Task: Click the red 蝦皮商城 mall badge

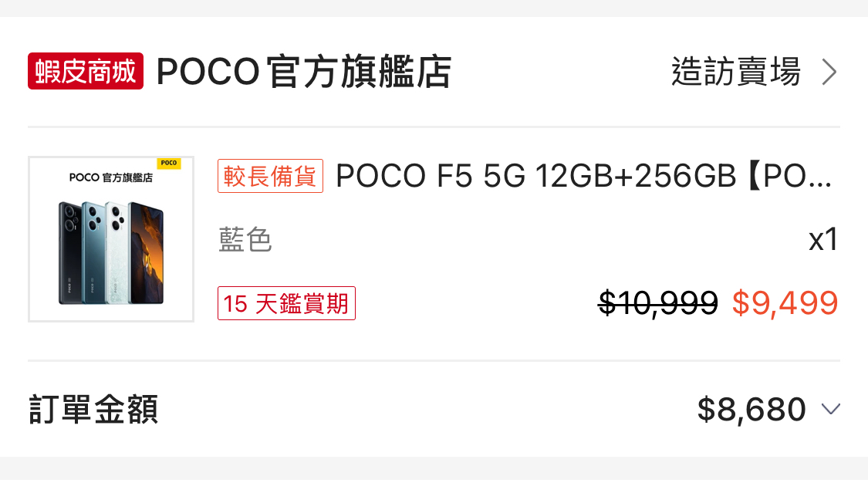Action: [x=86, y=72]
